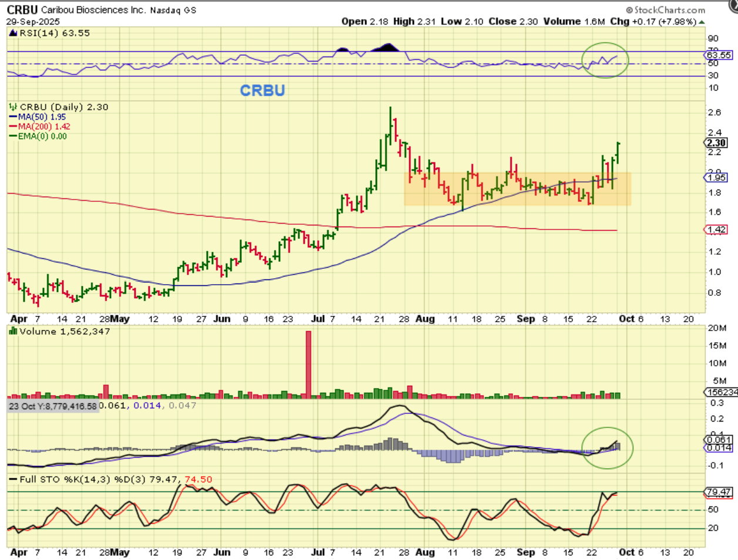Click the grey 0.047 MACD histogram value

[x=183, y=406]
